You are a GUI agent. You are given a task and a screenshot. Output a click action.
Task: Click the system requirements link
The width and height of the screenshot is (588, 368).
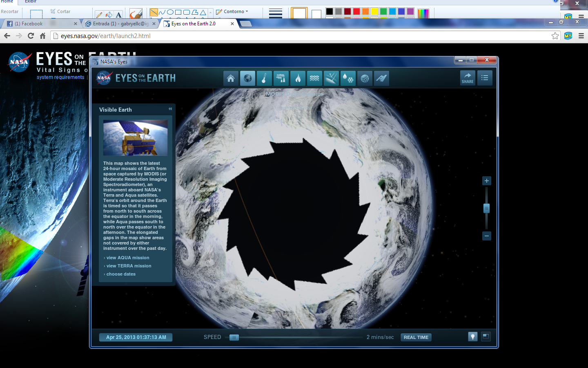(60, 77)
